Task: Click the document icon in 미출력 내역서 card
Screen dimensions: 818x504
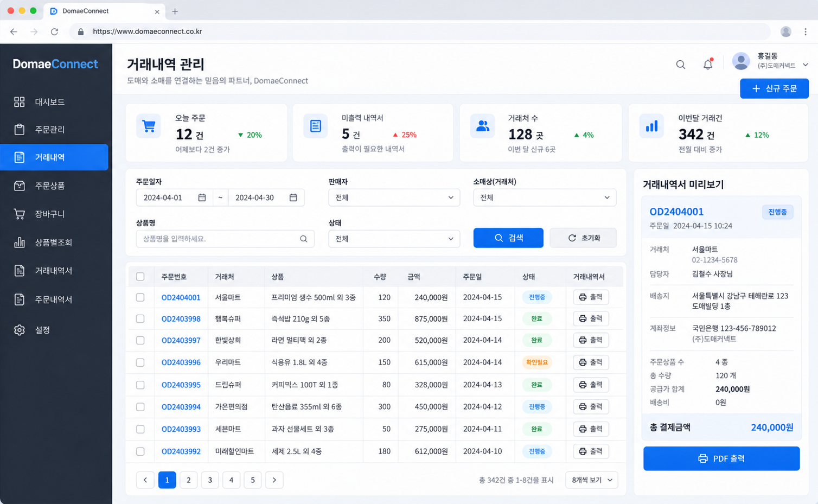Action: pyautogui.click(x=316, y=126)
